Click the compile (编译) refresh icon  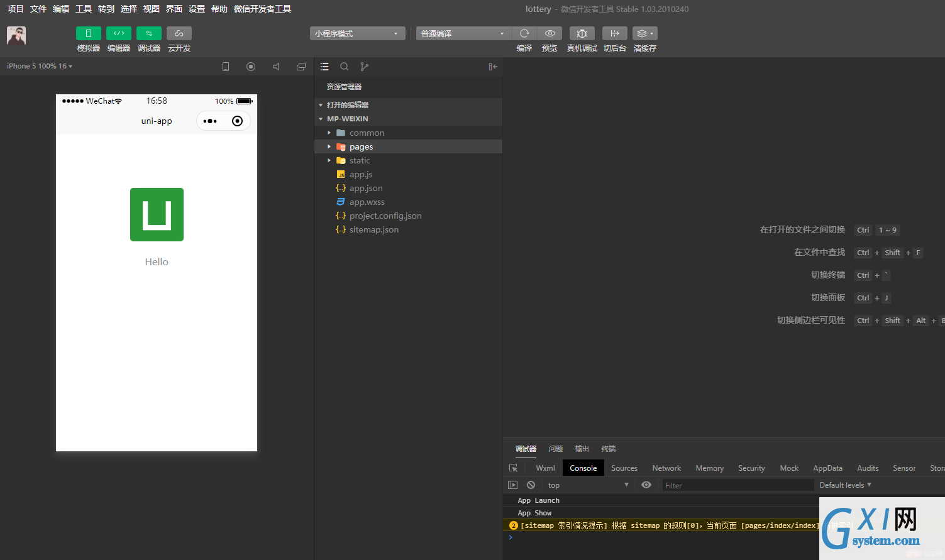click(524, 33)
